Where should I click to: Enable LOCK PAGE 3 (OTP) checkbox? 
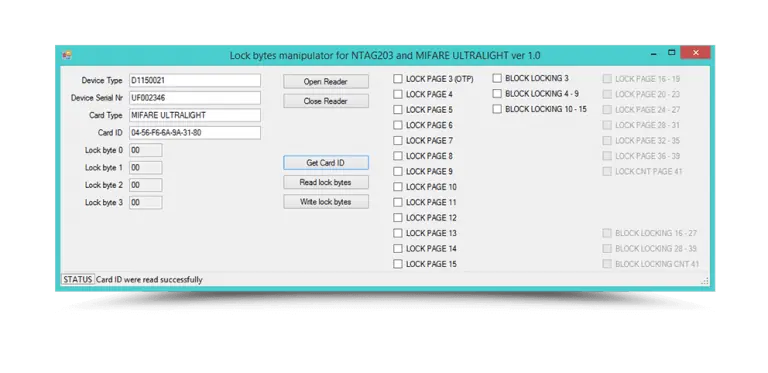[398, 79]
